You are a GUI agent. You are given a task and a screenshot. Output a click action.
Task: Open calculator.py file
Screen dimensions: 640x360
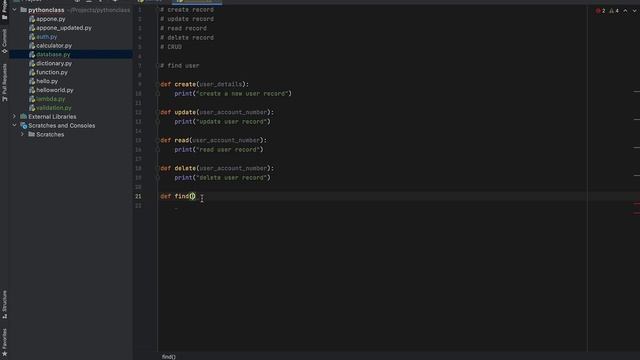(54, 46)
